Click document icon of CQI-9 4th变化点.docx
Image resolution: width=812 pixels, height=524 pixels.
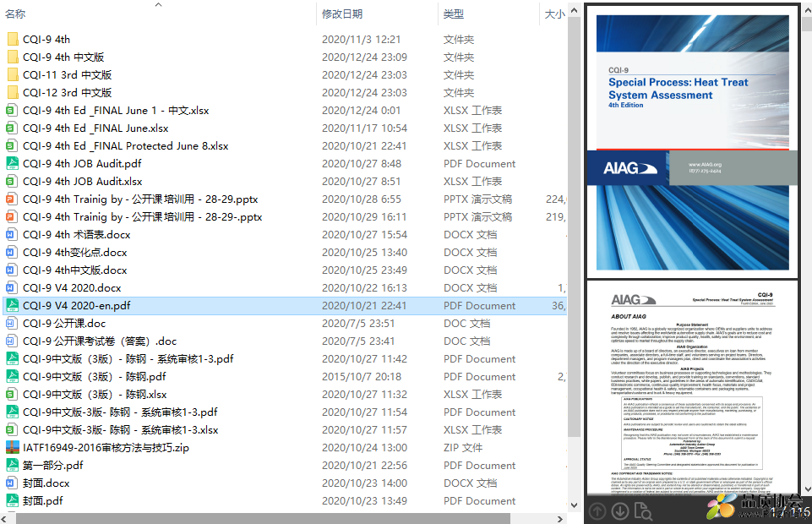click(11, 252)
